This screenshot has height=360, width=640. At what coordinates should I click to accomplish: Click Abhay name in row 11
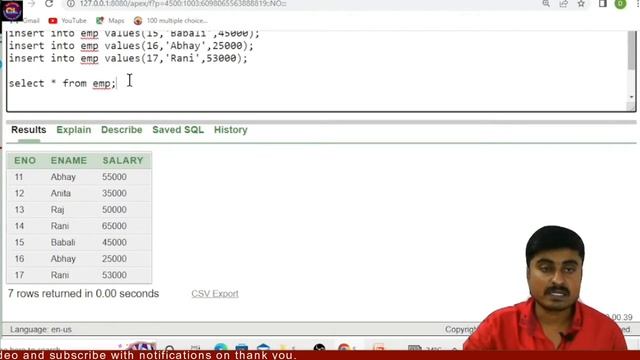pos(63,177)
